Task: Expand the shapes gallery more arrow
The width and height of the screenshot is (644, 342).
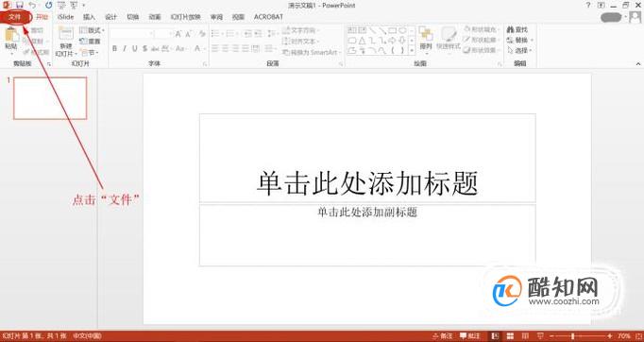Action: (412, 51)
